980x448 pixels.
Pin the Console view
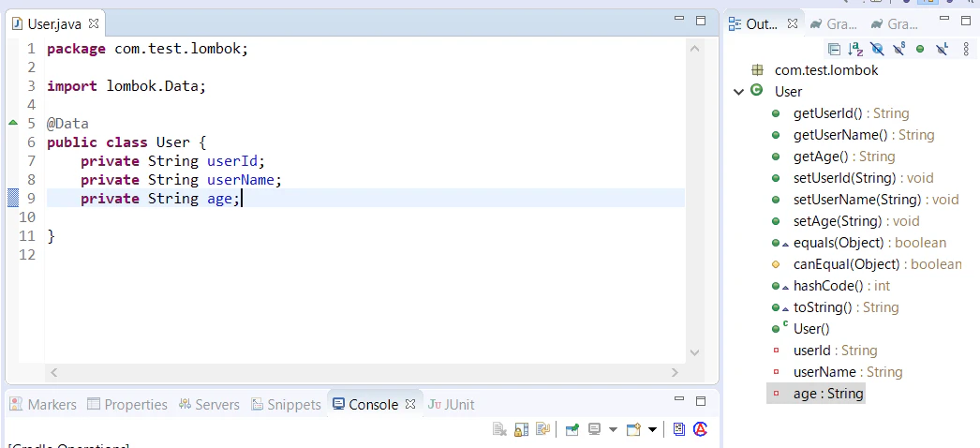click(572, 429)
